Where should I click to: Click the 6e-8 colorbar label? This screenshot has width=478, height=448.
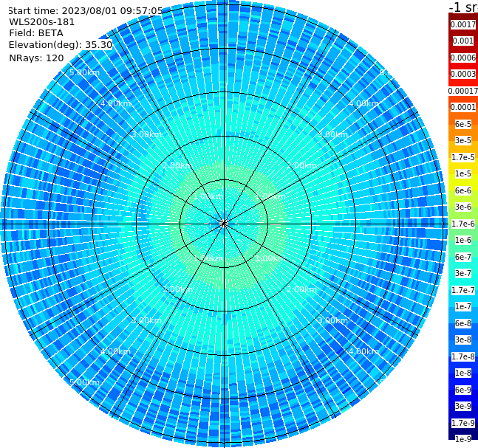463,323
